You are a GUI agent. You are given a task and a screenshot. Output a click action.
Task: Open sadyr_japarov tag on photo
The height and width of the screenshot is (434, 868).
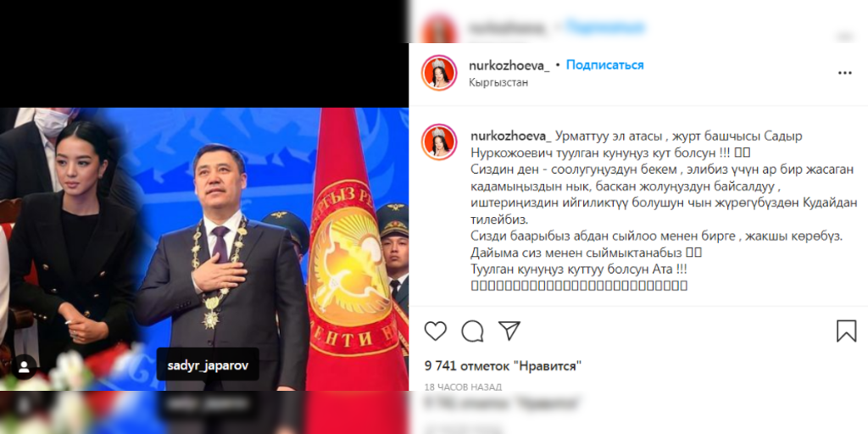[x=208, y=365]
